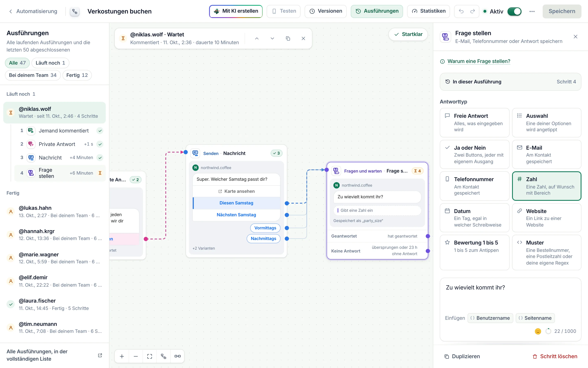This screenshot has height=368, width=588.
Task: Fit the flow to screen
Action: [x=150, y=356]
